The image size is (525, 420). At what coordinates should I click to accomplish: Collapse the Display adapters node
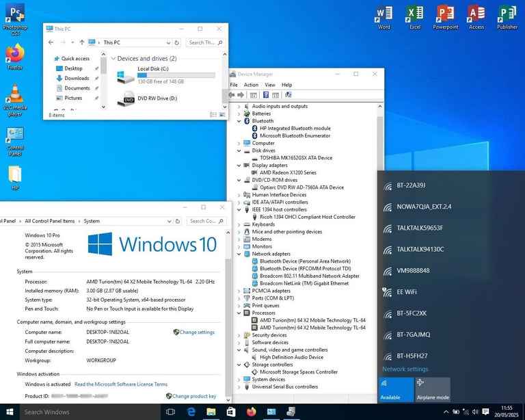pos(239,166)
